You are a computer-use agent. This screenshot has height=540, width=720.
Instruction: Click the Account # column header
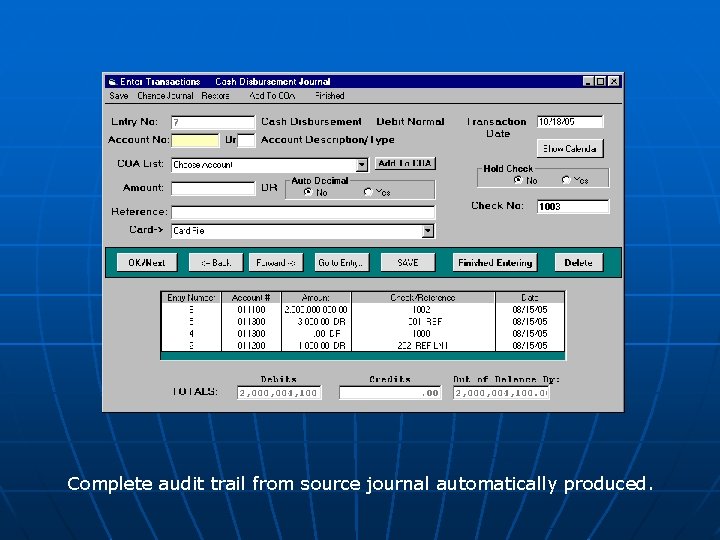[251, 298]
